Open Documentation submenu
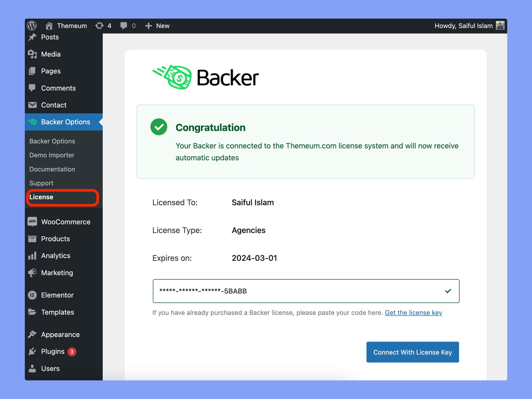532x399 pixels. point(52,169)
